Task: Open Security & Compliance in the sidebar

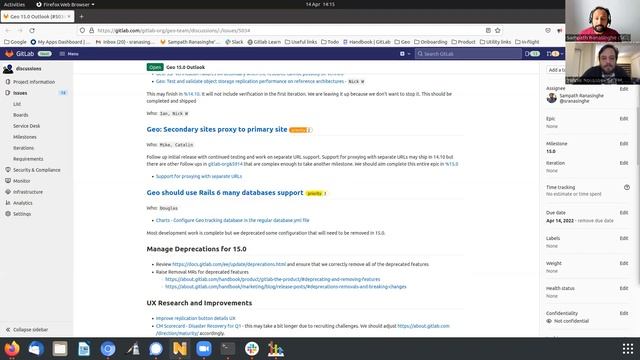Action: [36, 170]
